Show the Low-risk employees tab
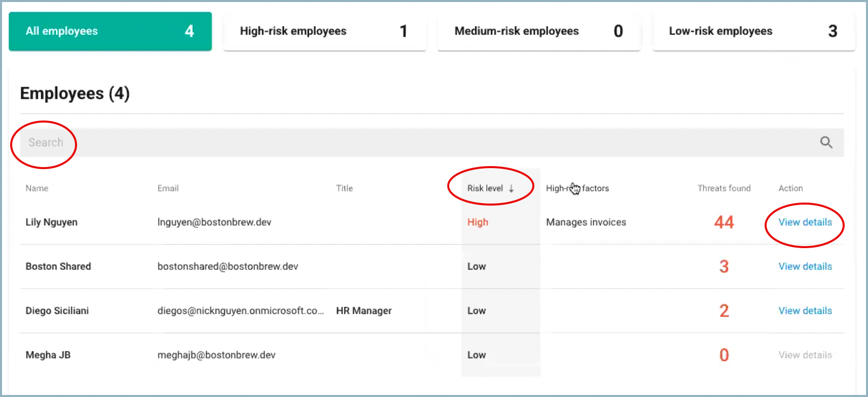 pyautogui.click(x=753, y=31)
